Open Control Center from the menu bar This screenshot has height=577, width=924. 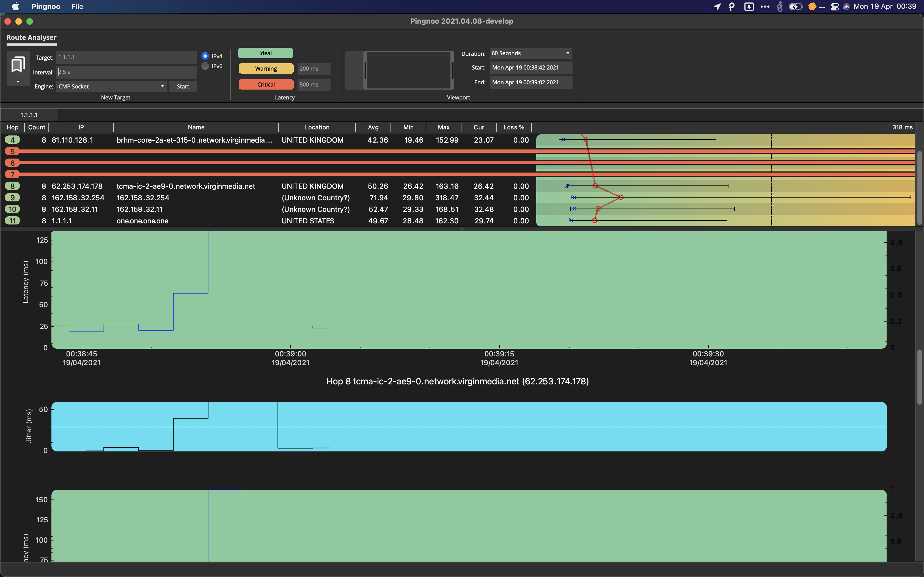pos(835,7)
